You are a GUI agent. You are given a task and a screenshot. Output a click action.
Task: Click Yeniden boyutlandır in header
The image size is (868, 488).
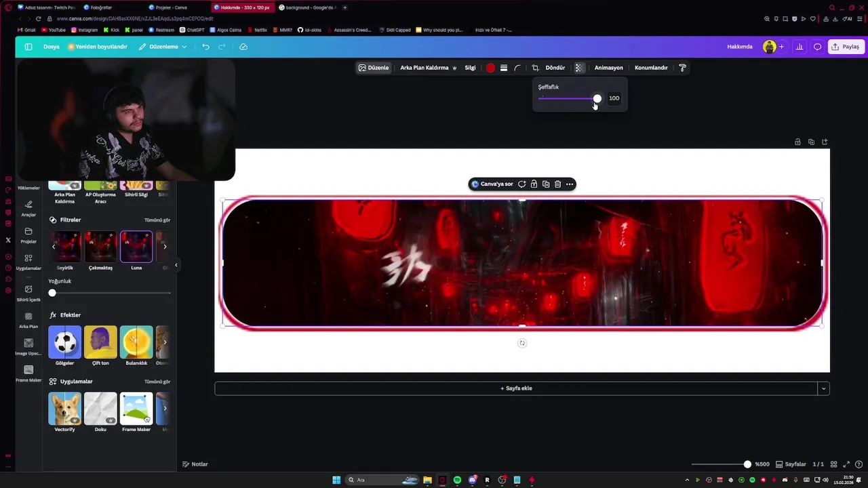pyautogui.click(x=97, y=47)
